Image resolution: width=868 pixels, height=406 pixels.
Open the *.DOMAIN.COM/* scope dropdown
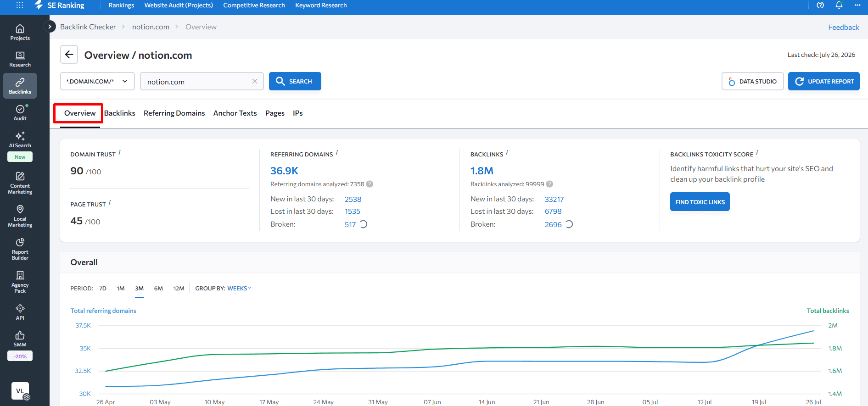(97, 81)
